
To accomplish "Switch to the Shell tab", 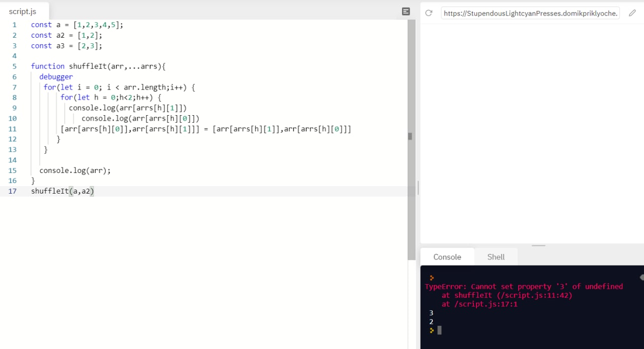I will point(496,257).
